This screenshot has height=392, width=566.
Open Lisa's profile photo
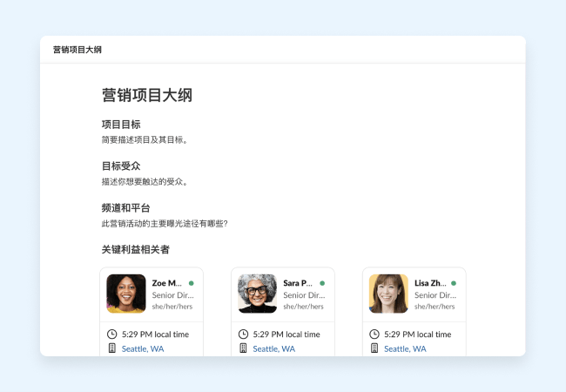388,294
